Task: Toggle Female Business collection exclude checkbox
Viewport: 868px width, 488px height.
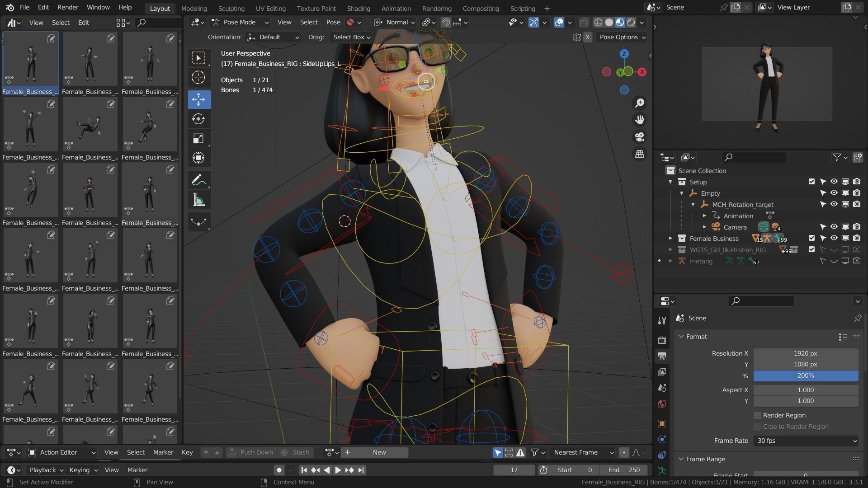Action: tap(811, 238)
